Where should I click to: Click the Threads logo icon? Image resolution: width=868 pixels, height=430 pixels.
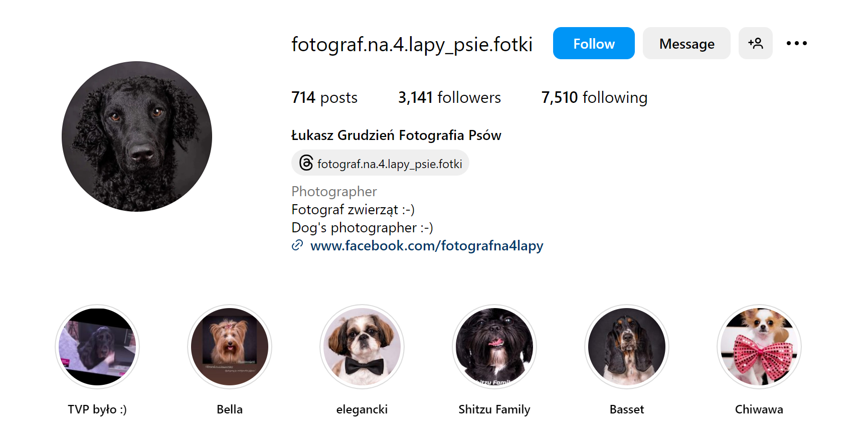pyautogui.click(x=306, y=163)
